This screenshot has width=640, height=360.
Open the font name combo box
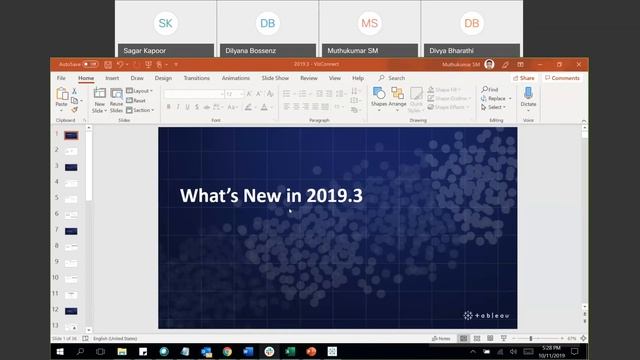pos(194,94)
